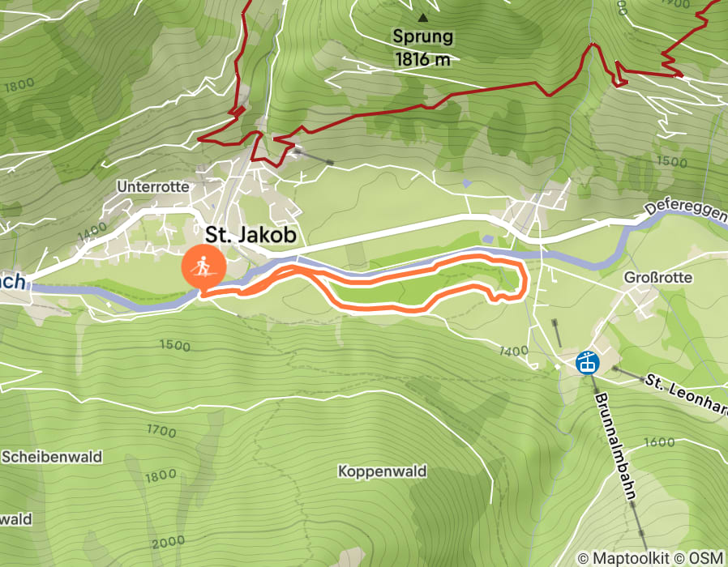Select the Großrotte village label

pyautogui.click(x=658, y=278)
